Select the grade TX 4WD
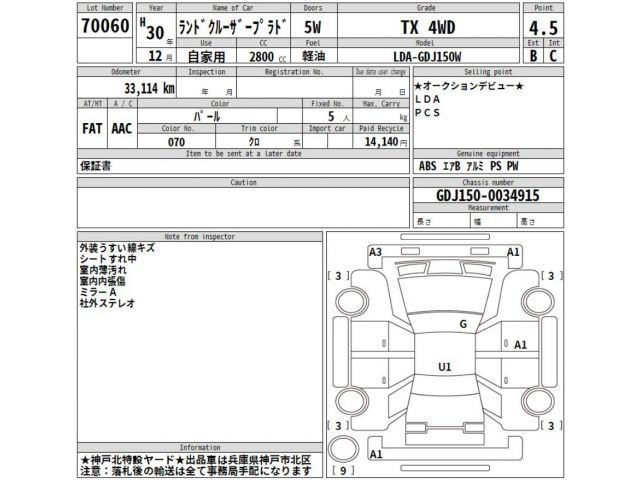Screen dimensions: 640x480 [x=428, y=27]
